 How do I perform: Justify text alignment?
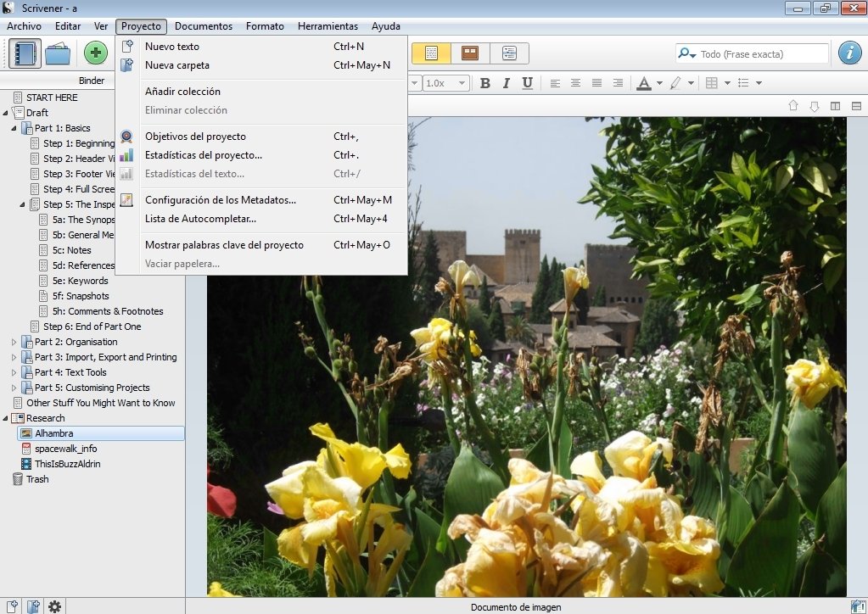[x=596, y=83]
